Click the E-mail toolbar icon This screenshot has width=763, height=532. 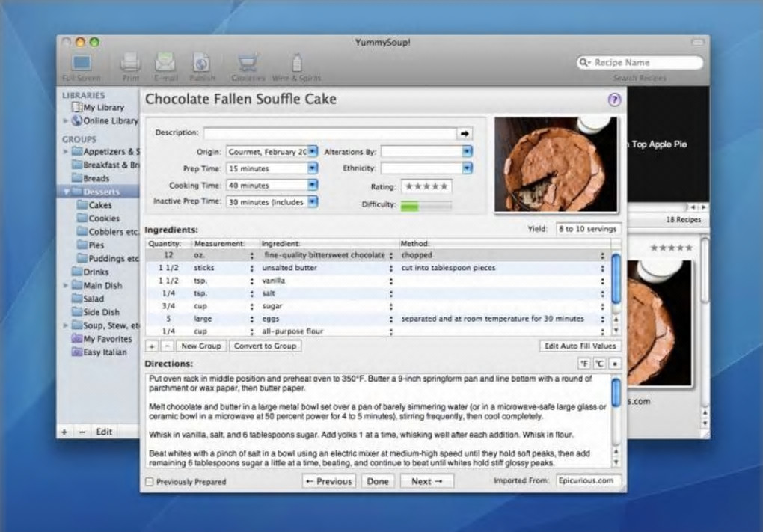(x=165, y=62)
